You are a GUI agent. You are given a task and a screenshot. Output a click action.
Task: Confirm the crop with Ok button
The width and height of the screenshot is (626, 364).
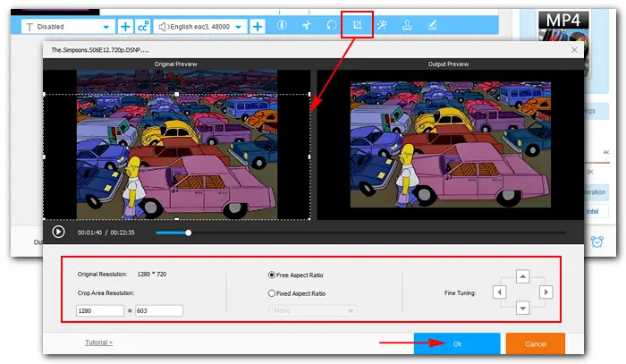click(x=457, y=343)
